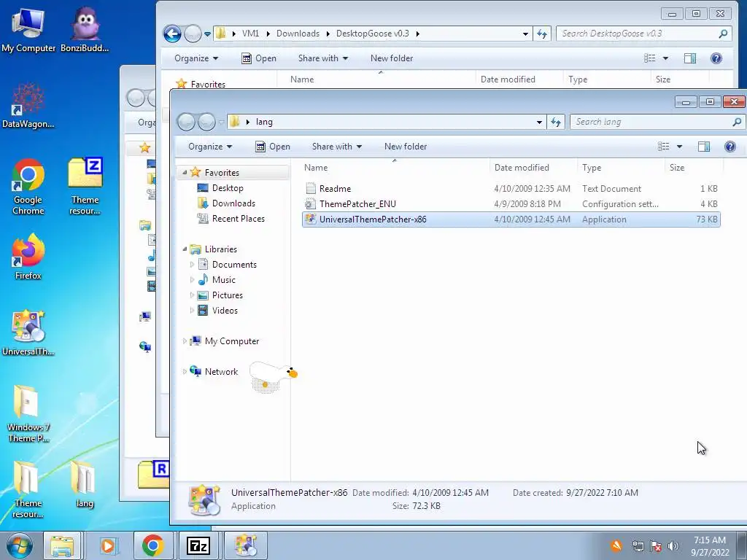
Task: Open the lang folder on the desktop
Action: pyautogui.click(x=85, y=484)
